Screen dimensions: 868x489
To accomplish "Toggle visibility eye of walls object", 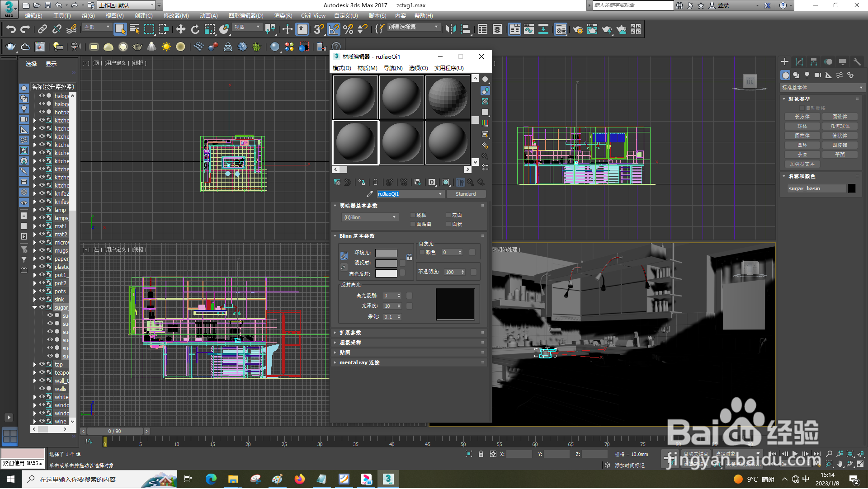I will (42, 389).
